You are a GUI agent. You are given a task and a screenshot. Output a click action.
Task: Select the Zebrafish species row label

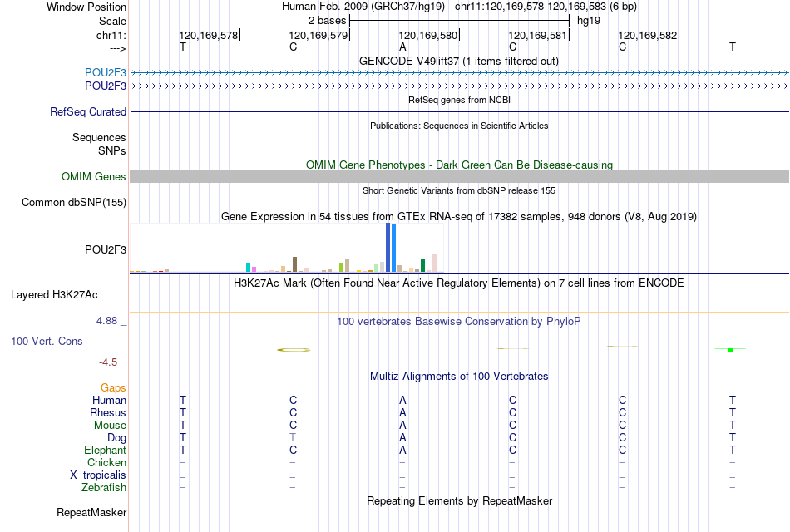(103, 488)
